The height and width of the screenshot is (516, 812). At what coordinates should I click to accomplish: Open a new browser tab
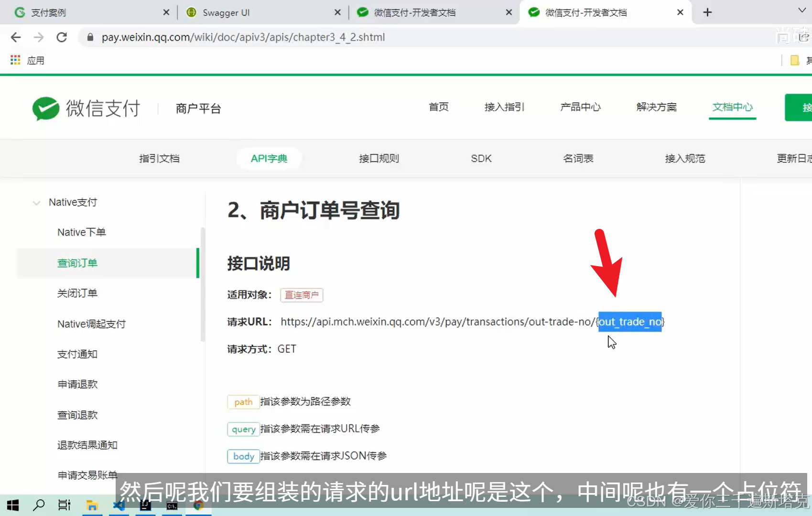708,12
